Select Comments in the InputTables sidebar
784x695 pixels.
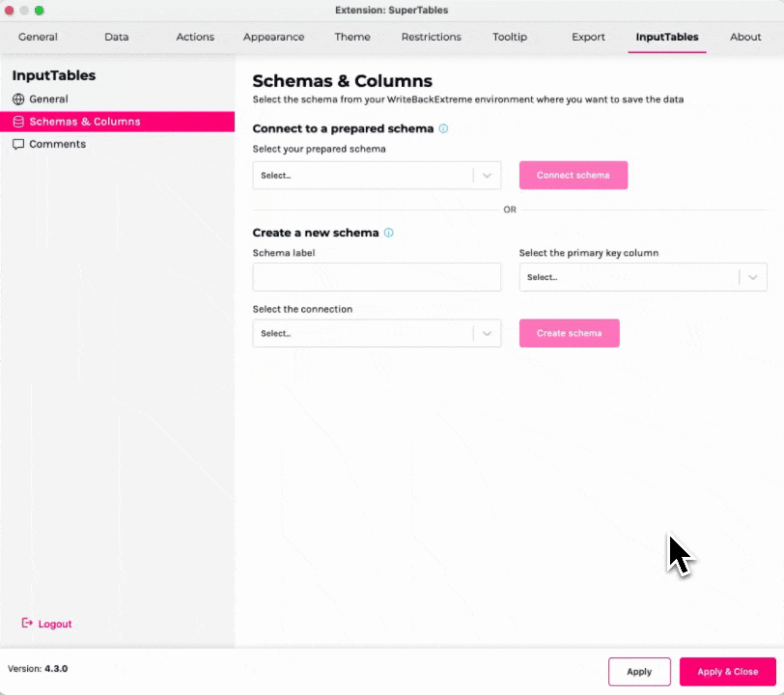[57, 145]
